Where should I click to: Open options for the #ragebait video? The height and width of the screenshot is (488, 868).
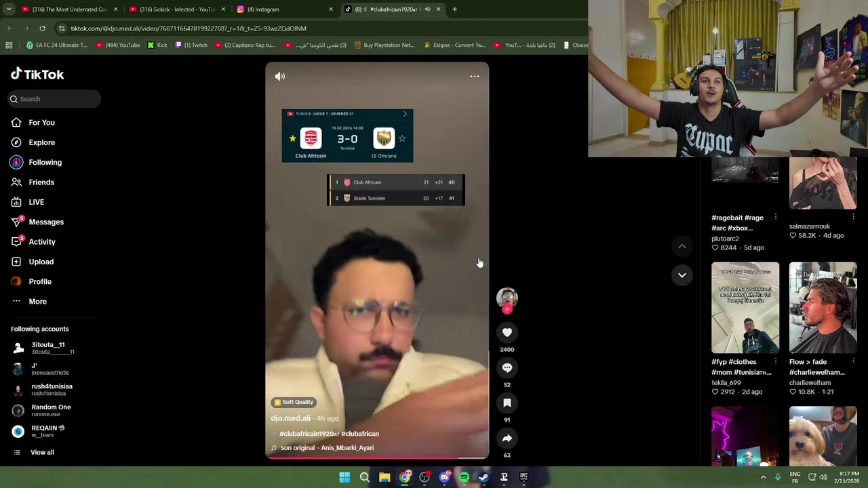coord(775,217)
